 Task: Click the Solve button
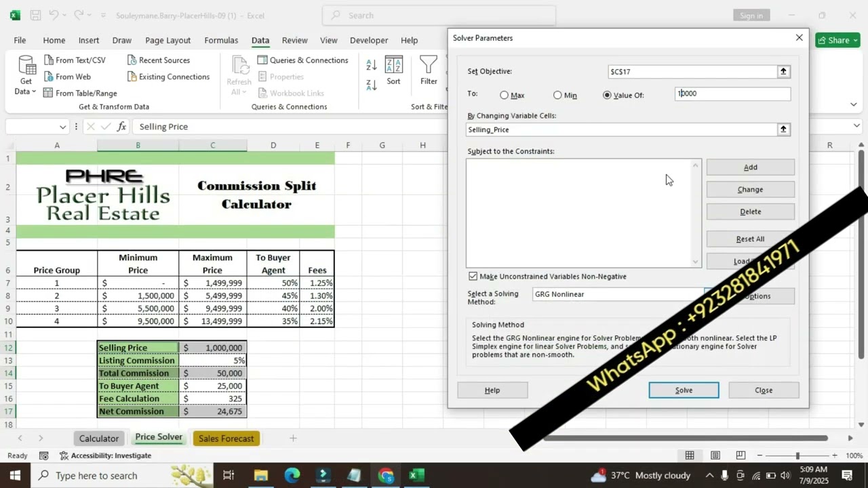pos(684,390)
